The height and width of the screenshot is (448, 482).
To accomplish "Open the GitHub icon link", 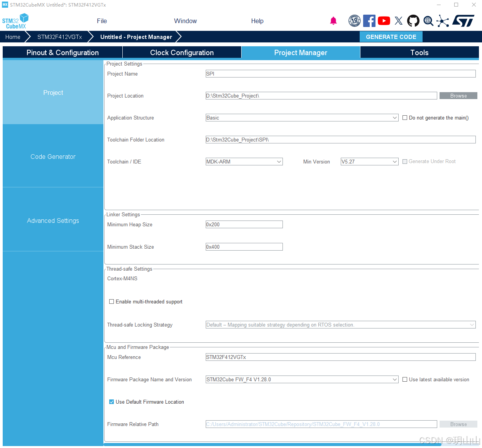I will (413, 21).
